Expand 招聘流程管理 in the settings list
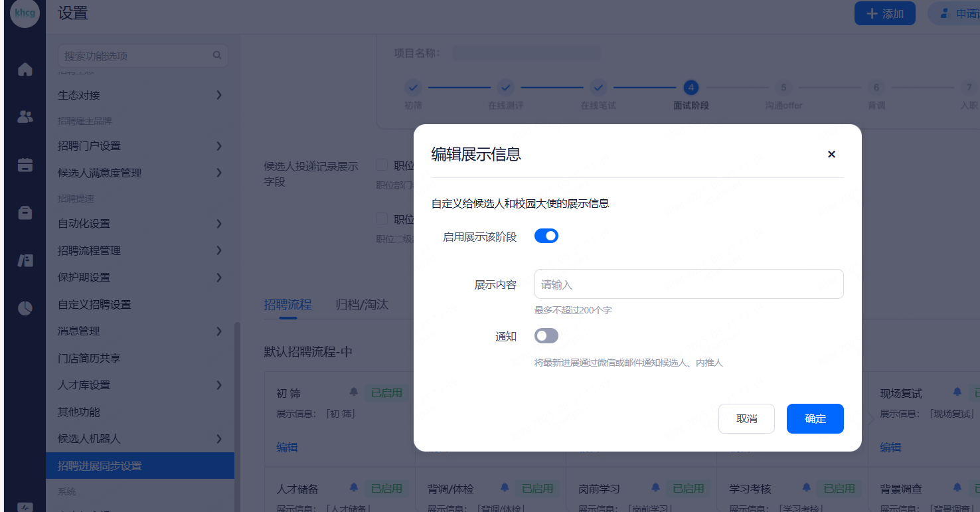 tap(139, 251)
